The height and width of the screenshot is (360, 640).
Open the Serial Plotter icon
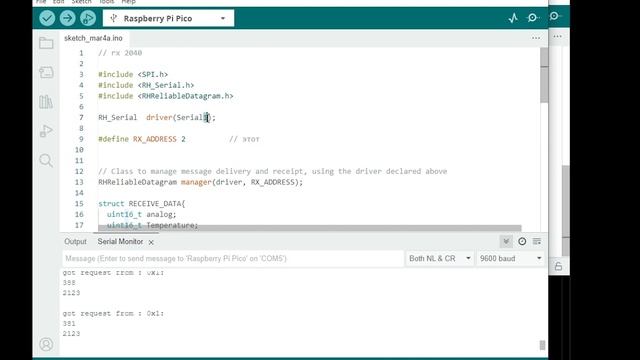point(513,18)
